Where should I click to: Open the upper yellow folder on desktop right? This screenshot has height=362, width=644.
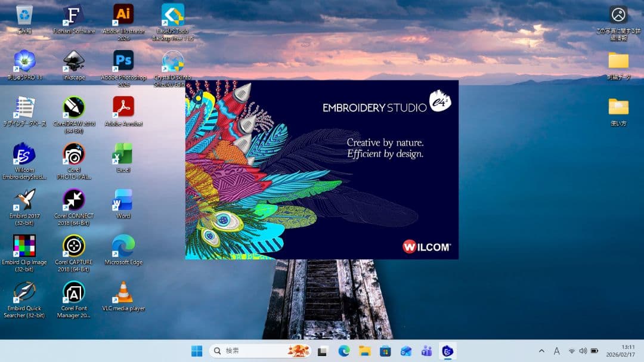618,66
